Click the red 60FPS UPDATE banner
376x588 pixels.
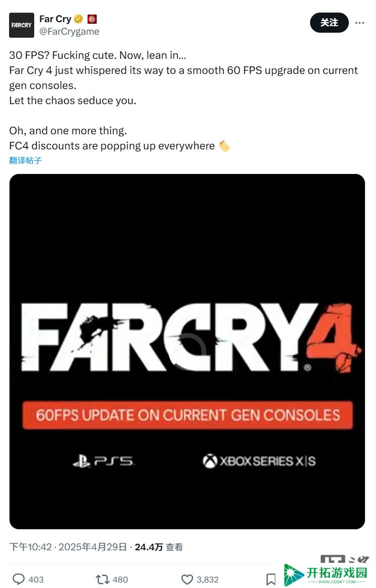[188, 415]
